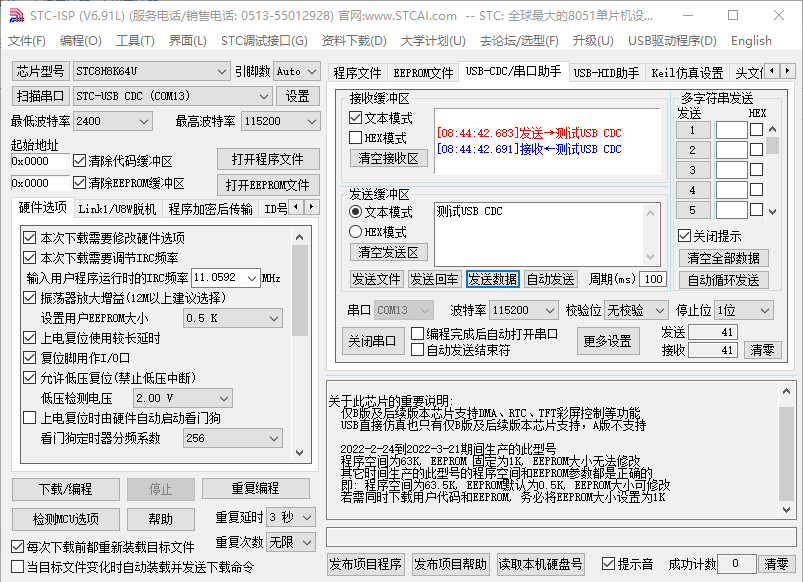Click hardware options list scrollbar thumb
Image resolution: width=803 pixels, height=582 pixels.
pos(300,290)
